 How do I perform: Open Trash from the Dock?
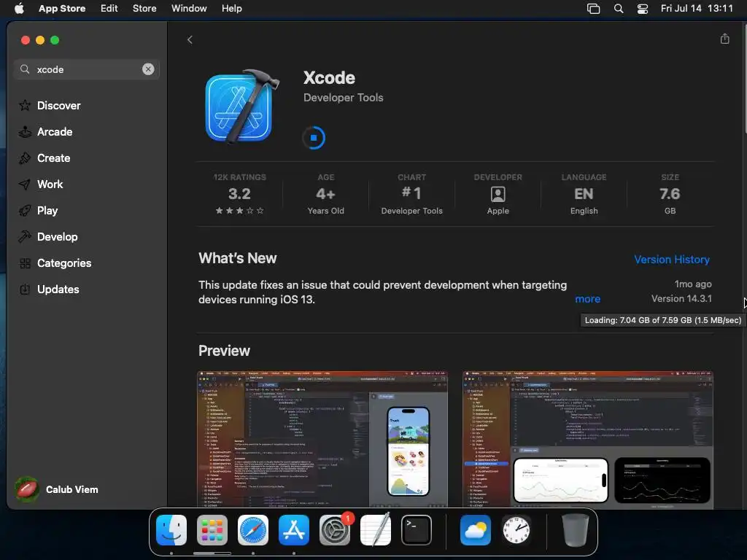[x=575, y=530]
